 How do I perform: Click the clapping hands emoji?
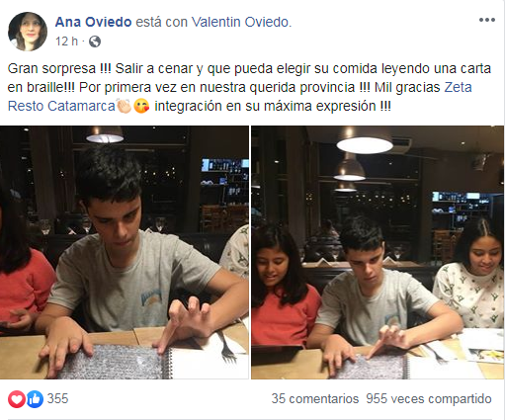[124, 106]
